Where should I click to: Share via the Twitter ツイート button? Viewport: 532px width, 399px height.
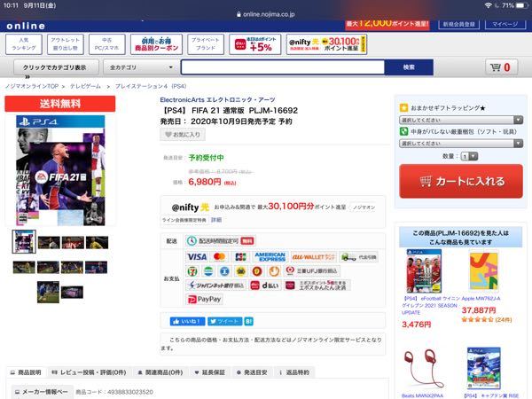click(223, 321)
